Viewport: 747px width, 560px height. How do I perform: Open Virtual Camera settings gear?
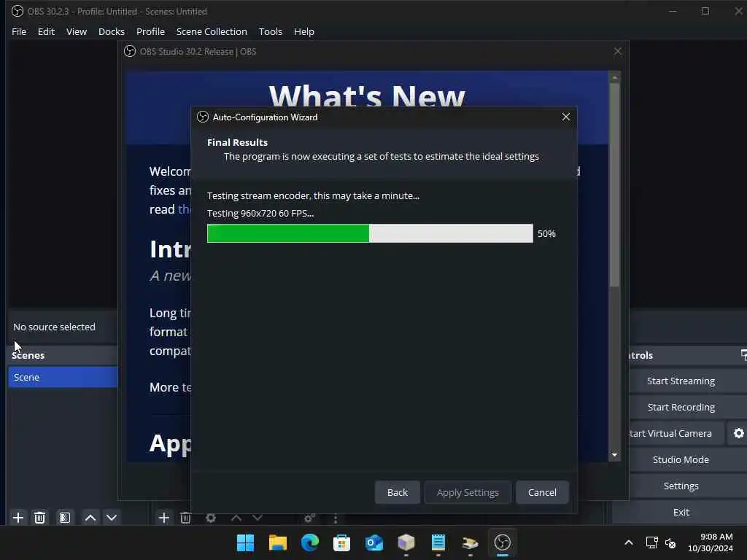point(738,433)
